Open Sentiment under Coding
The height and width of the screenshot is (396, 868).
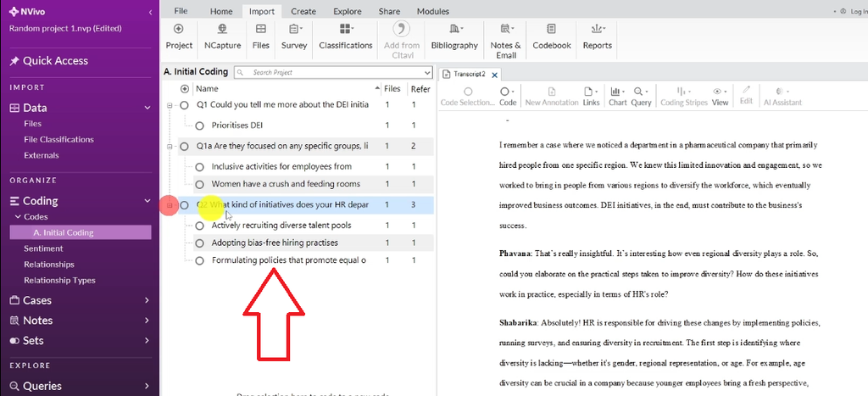(x=43, y=248)
